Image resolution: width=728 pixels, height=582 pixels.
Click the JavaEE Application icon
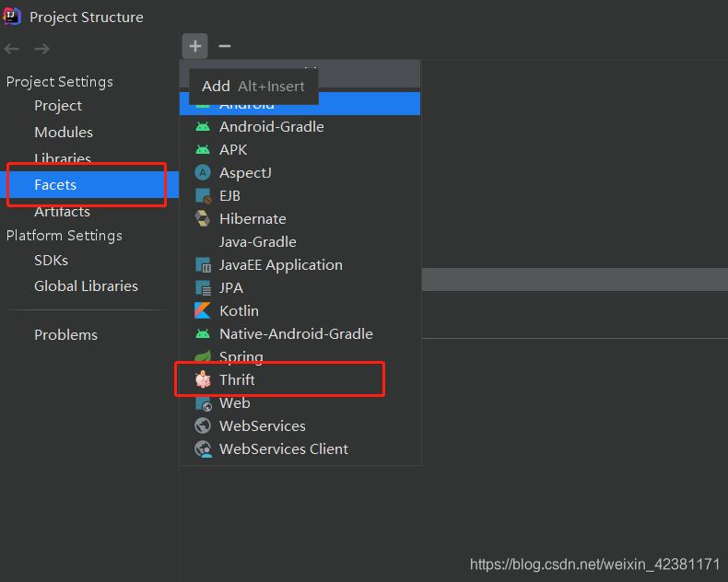pos(204,265)
